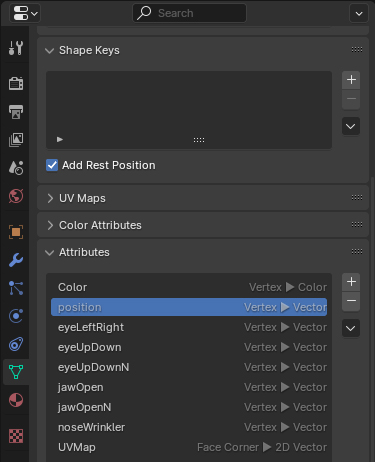Open the Render properties tab

tap(16, 83)
